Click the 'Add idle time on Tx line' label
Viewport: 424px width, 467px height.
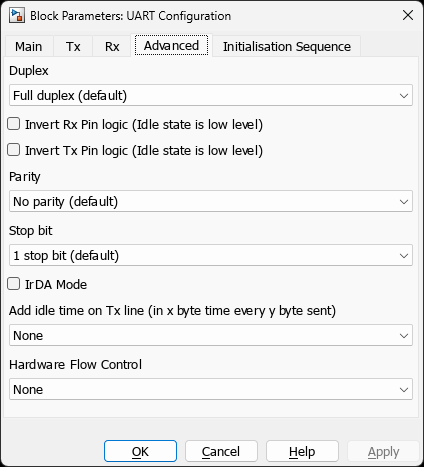[x=172, y=311]
